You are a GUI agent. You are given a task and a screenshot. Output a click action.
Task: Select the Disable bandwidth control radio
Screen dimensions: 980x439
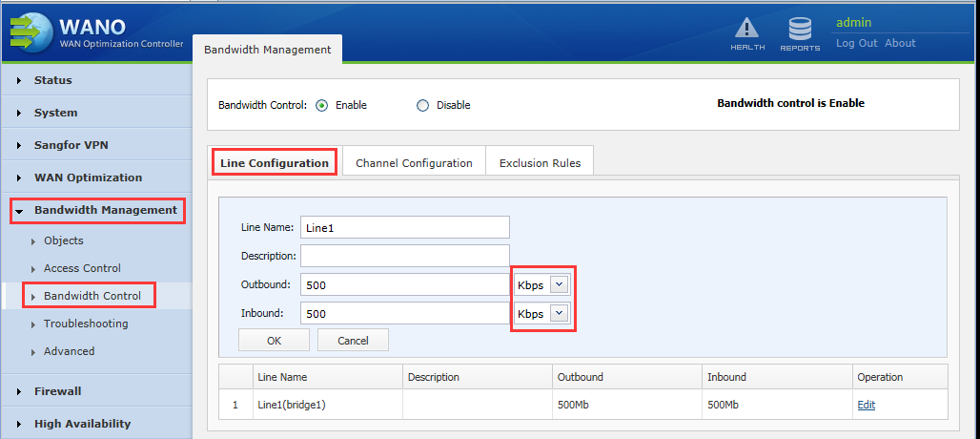[x=423, y=105]
